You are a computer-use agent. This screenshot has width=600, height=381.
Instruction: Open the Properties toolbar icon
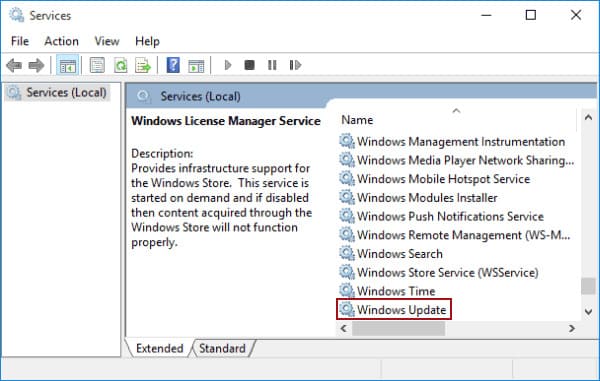click(97, 65)
